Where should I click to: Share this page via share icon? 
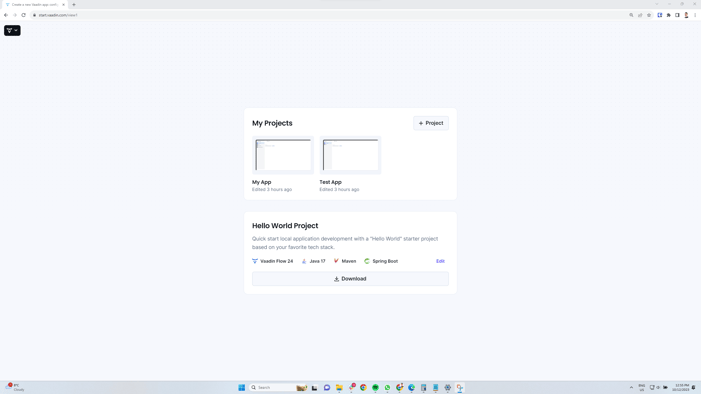click(x=640, y=15)
